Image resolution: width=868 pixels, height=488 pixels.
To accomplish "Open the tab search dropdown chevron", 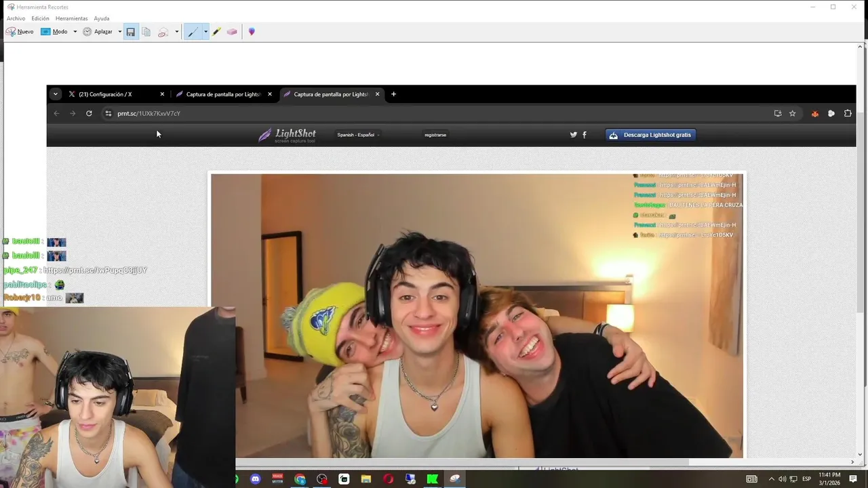I will [56, 94].
